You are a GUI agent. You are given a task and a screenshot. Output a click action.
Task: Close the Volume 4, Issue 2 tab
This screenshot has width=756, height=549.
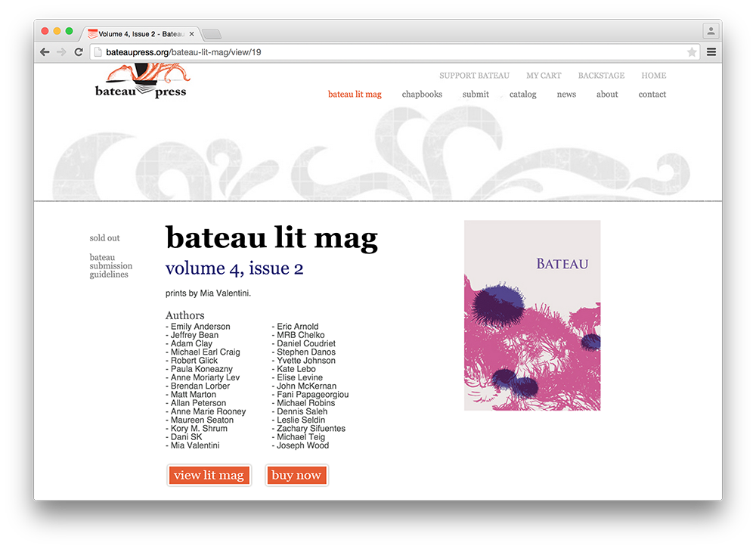click(x=192, y=34)
